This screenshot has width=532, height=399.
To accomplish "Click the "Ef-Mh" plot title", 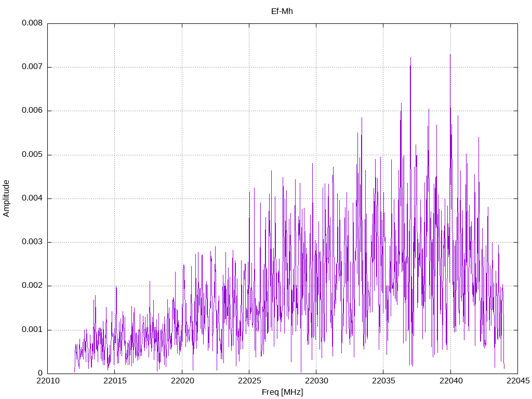I will click(x=282, y=11).
